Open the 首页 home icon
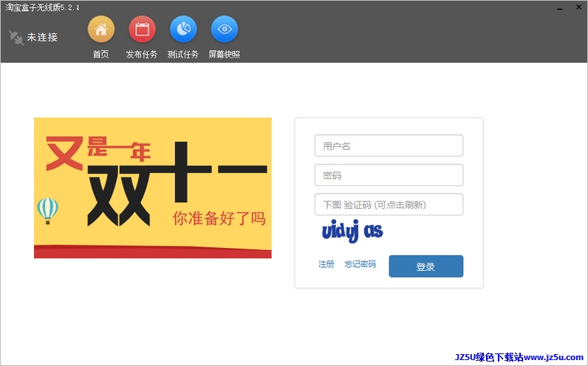This screenshot has height=366, width=588. 101,30
